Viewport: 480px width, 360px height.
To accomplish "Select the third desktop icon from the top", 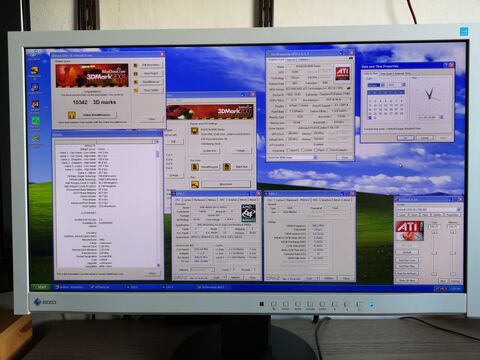I will pyautogui.click(x=35, y=88).
